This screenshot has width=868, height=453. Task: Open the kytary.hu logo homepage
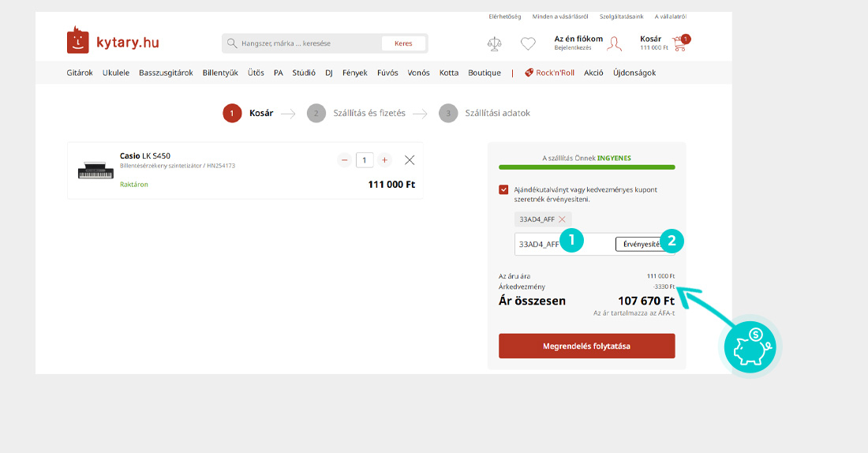point(113,41)
